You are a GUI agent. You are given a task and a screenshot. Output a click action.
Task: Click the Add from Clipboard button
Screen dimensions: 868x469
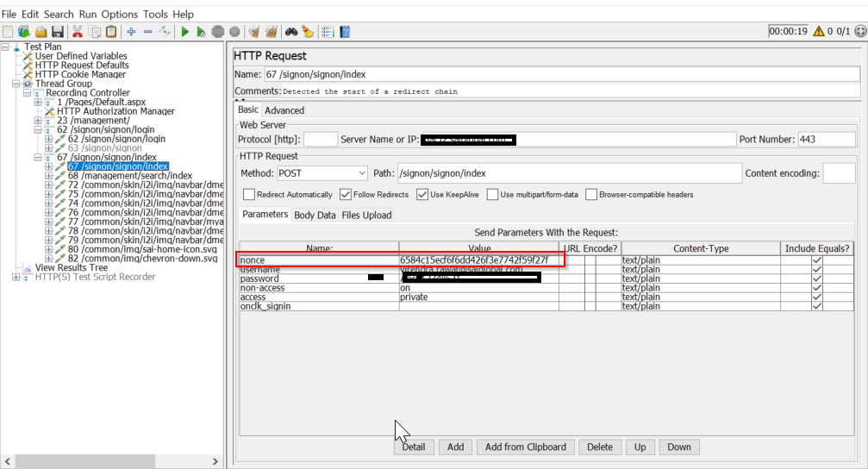click(525, 447)
